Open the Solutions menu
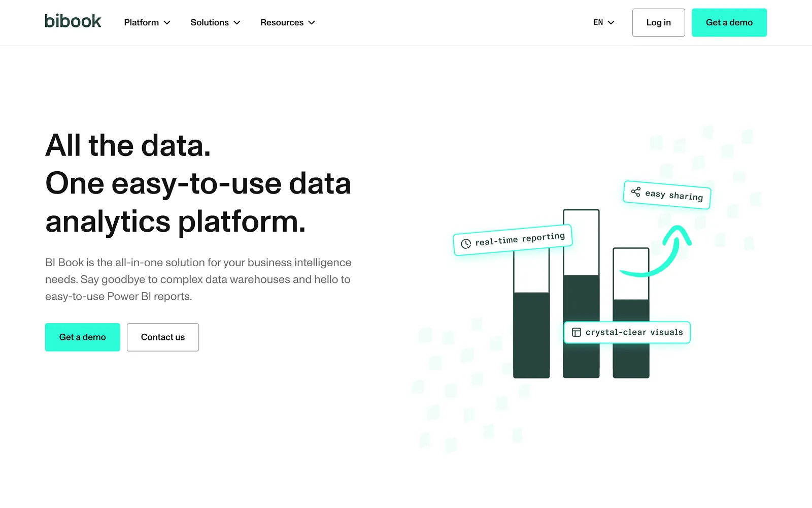812x508 pixels. (215, 22)
